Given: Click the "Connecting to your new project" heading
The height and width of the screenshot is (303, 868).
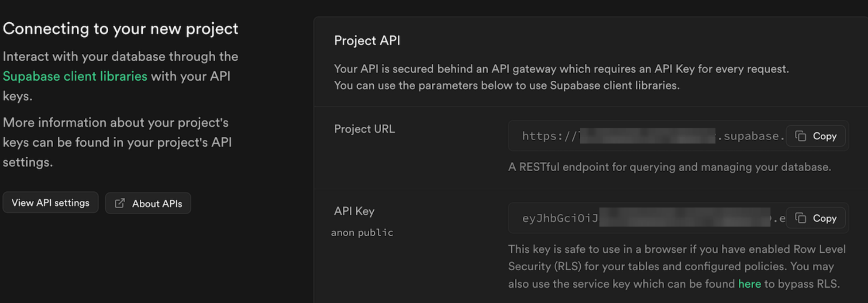Looking at the screenshot, I should (x=121, y=29).
